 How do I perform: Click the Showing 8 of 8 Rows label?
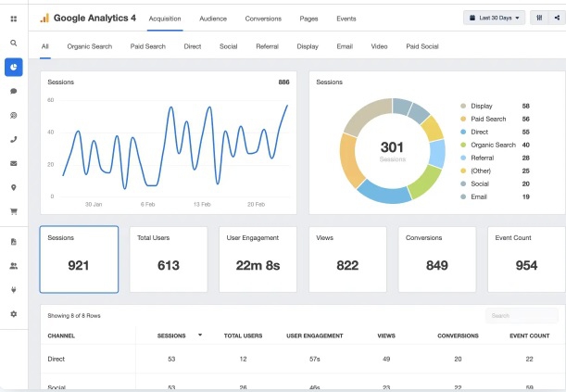click(x=74, y=315)
